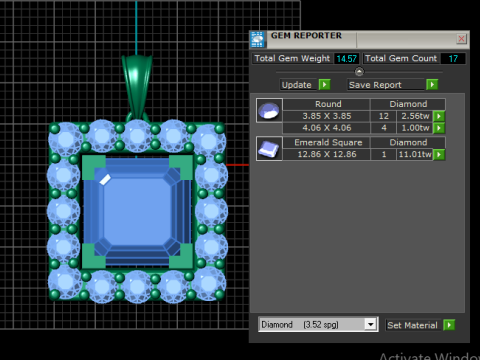Click the 1.00tw weight cell
The width and height of the screenshot is (480, 360).
click(x=415, y=128)
